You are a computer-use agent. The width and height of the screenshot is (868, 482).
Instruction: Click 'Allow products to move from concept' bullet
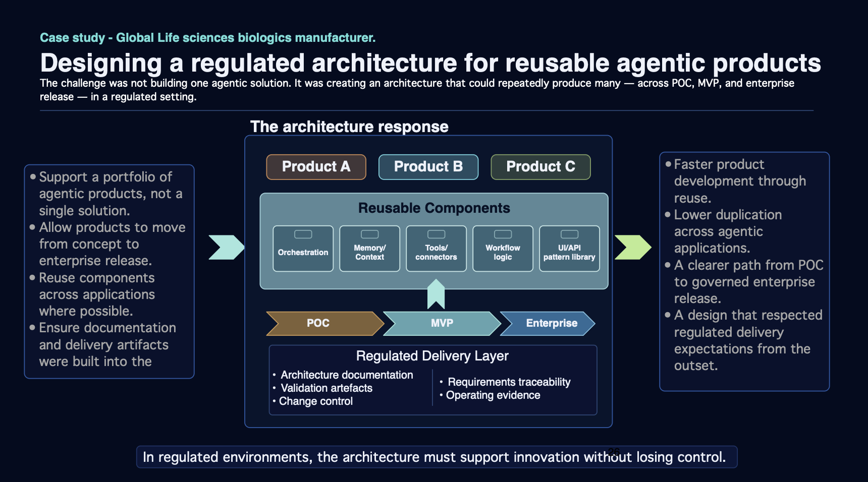point(108,244)
